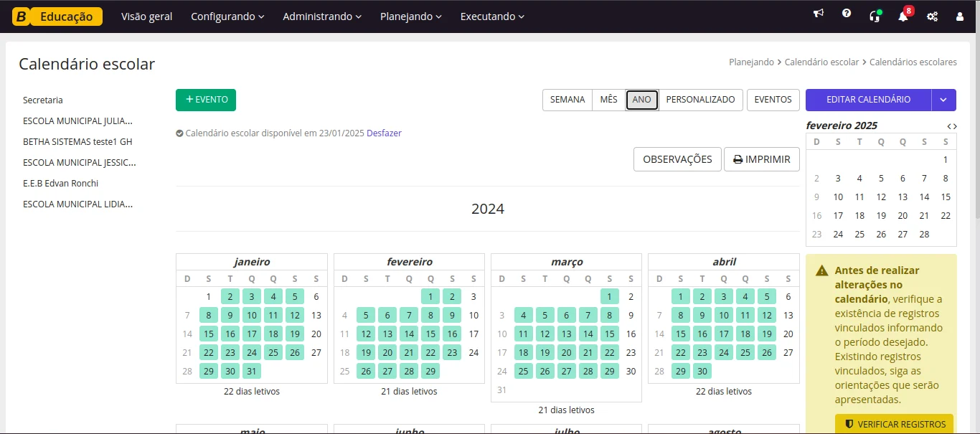Select day 28 in the fevereiro 2025 mini calendar
This screenshot has width=980, height=434.
(x=924, y=234)
